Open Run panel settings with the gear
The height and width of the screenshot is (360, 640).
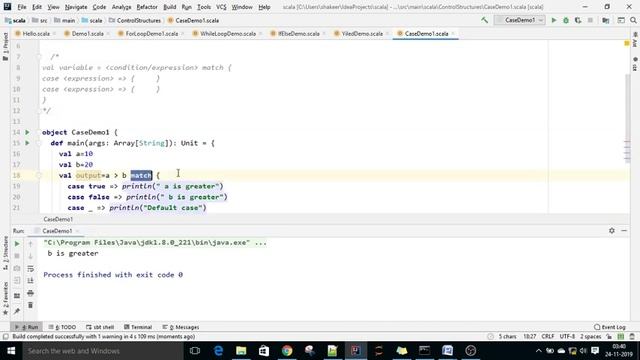click(611, 231)
